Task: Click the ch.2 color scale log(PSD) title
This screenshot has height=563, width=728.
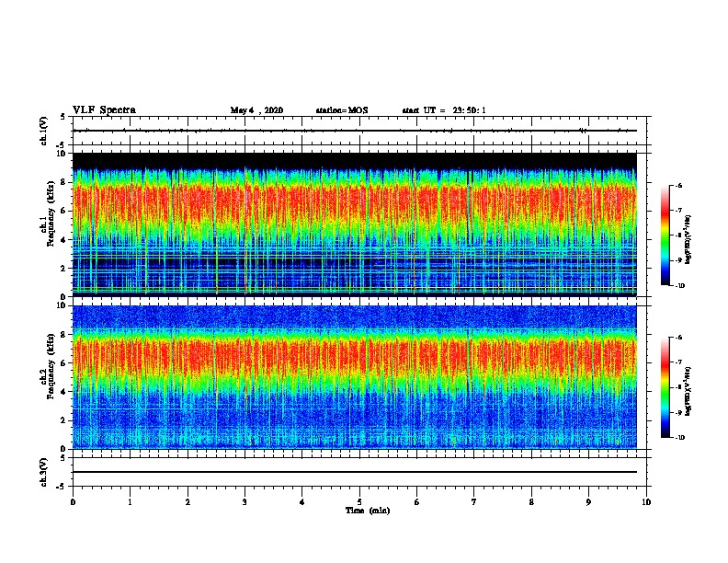Action: pyautogui.click(x=688, y=391)
